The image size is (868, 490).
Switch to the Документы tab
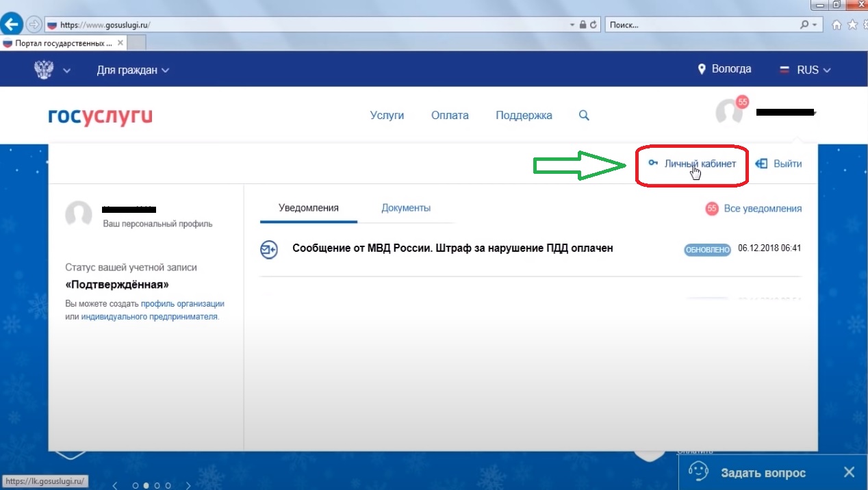[x=406, y=208]
